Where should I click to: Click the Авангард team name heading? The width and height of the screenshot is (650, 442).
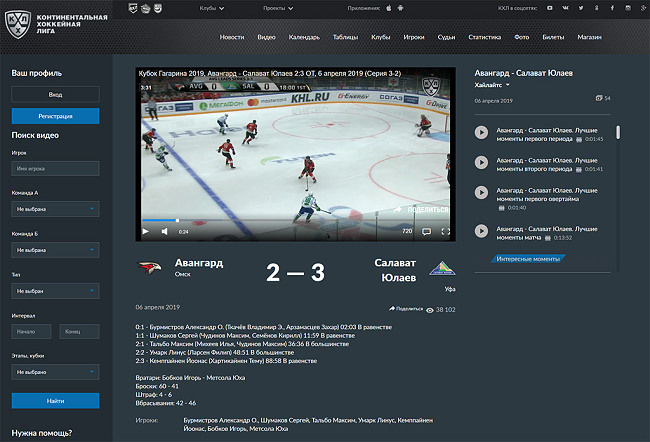coord(199,263)
